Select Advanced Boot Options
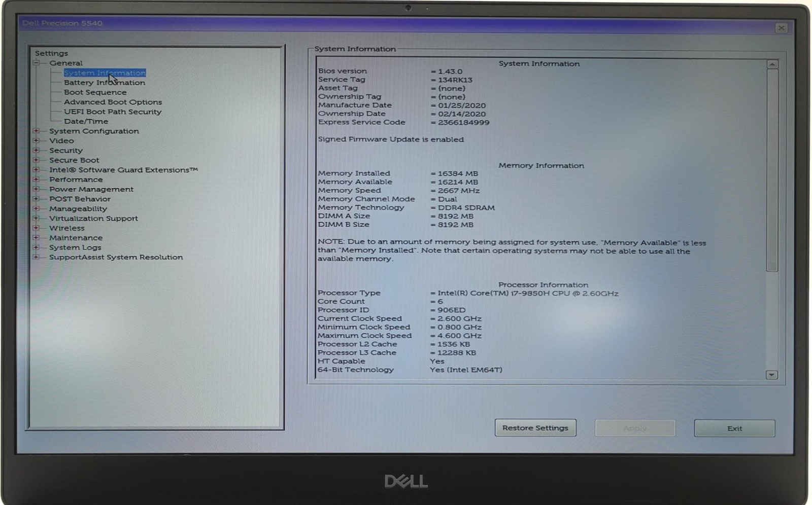Screen dimensions: 812x505 click(x=113, y=102)
